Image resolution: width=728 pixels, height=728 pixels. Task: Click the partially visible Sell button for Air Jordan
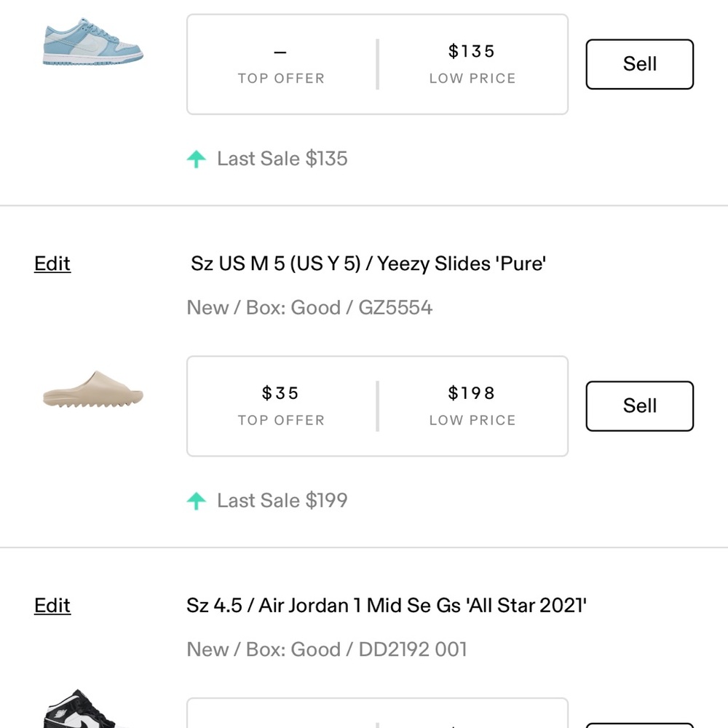(639, 725)
